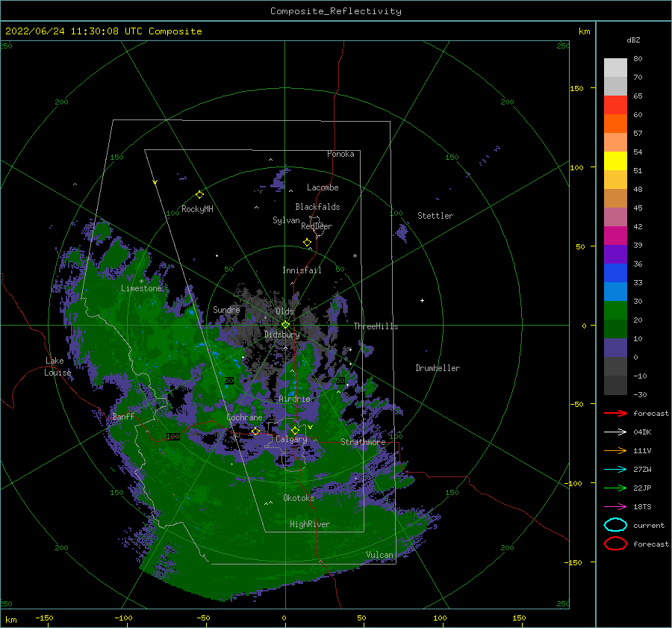The height and width of the screenshot is (628, 672).
Task: Click the Innisfail town label
Action: tap(302, 270)
